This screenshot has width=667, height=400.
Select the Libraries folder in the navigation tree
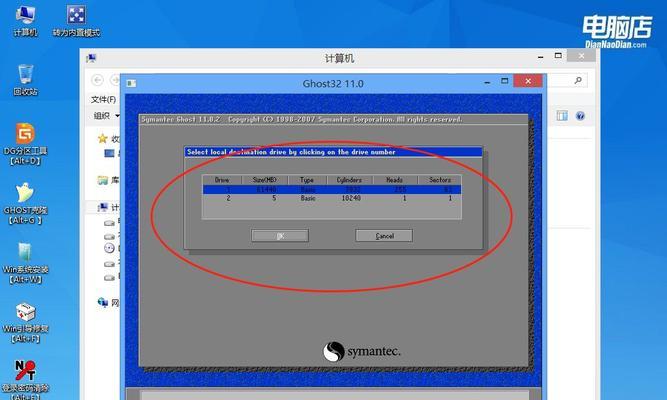(x=103, y=180)
